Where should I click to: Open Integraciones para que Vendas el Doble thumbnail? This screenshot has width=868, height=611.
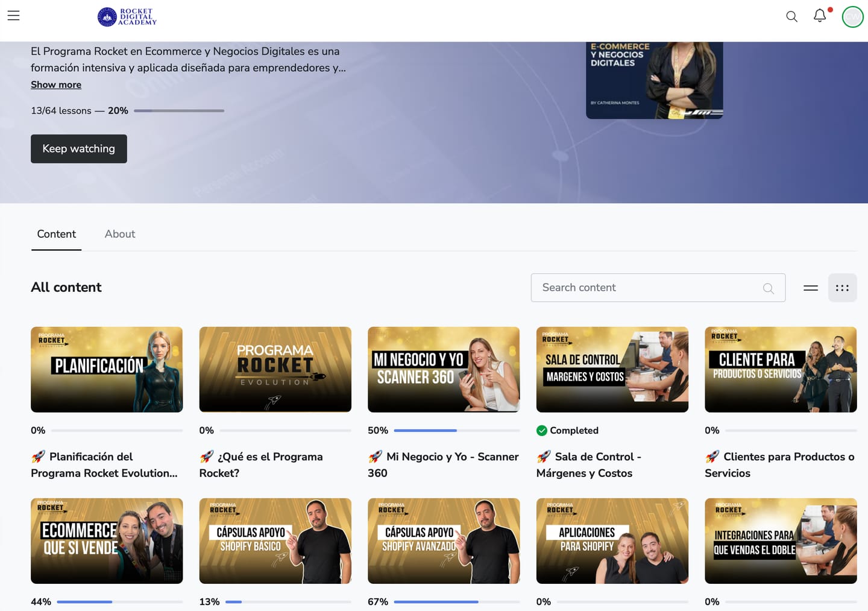click(781, 541)
